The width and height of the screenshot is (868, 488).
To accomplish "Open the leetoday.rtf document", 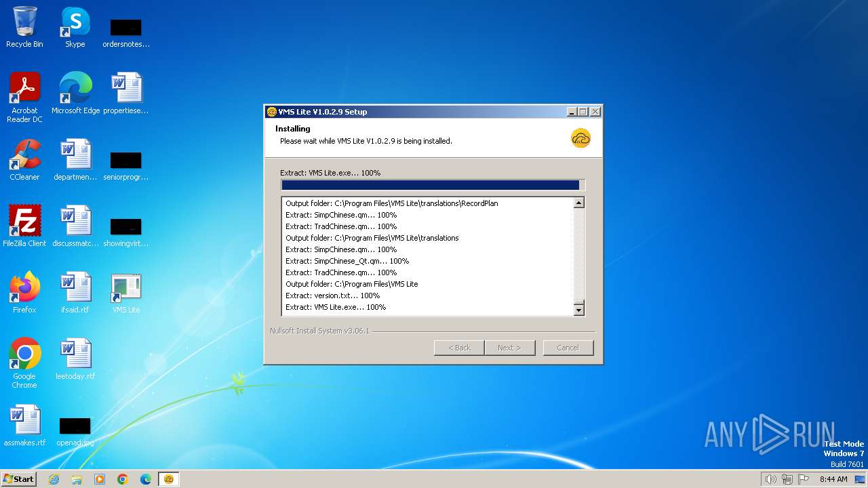I will (x=75, y=359).
